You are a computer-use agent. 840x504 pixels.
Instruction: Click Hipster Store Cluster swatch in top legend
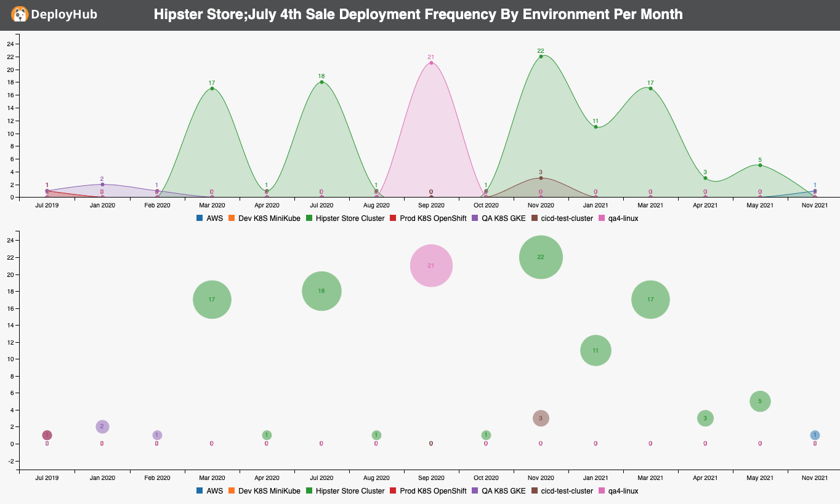pos(309,218)
